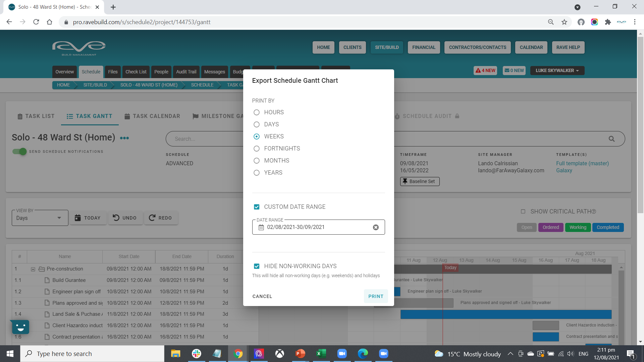Click the Completed status color legend
This screenshot has width=644, height=362.
click(608, 227)
